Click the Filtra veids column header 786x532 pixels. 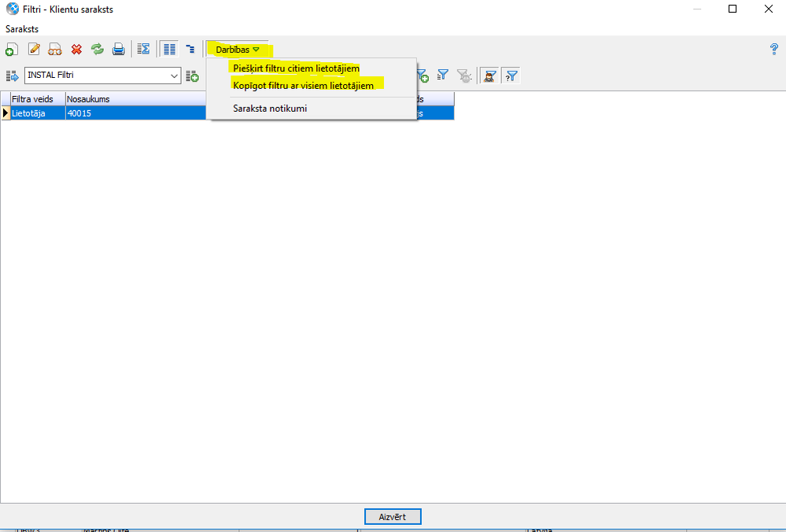click(x=38, y=99)
